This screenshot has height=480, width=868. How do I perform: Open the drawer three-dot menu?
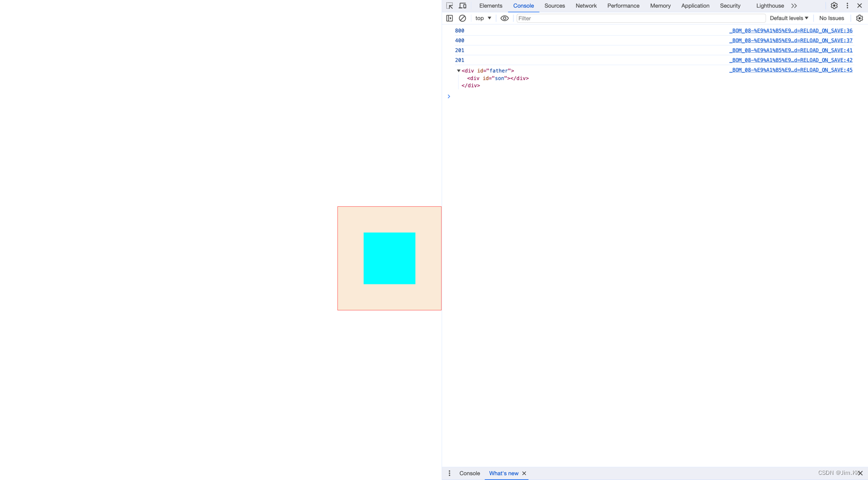tap(449, 473)
